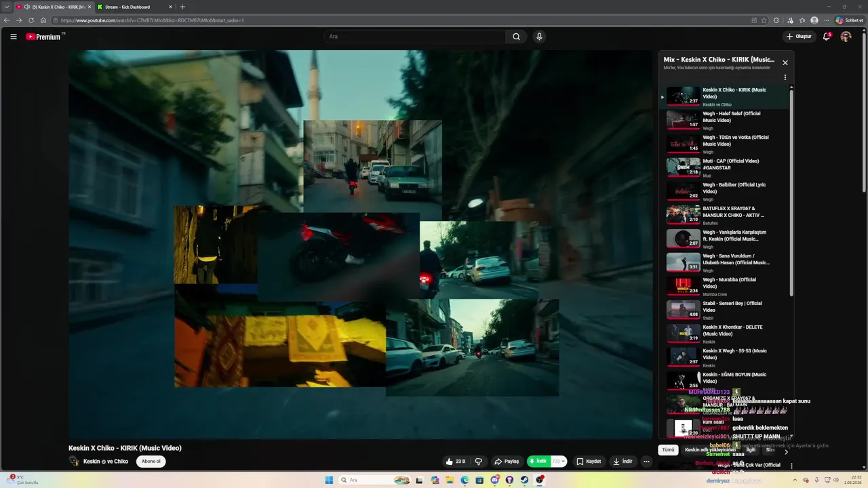Open the tab search dropdown arrow
Screen dimensions: 868x488
tap(6, 7)
